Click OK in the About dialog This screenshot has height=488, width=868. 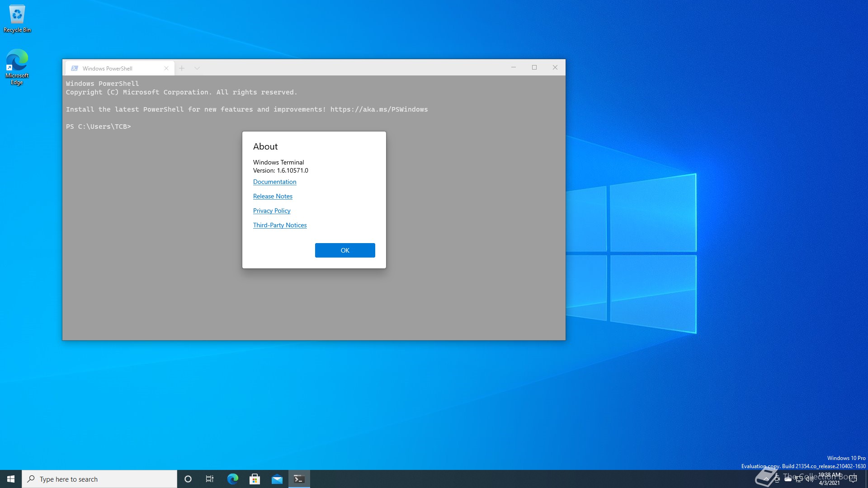click(x=345, y=250)
